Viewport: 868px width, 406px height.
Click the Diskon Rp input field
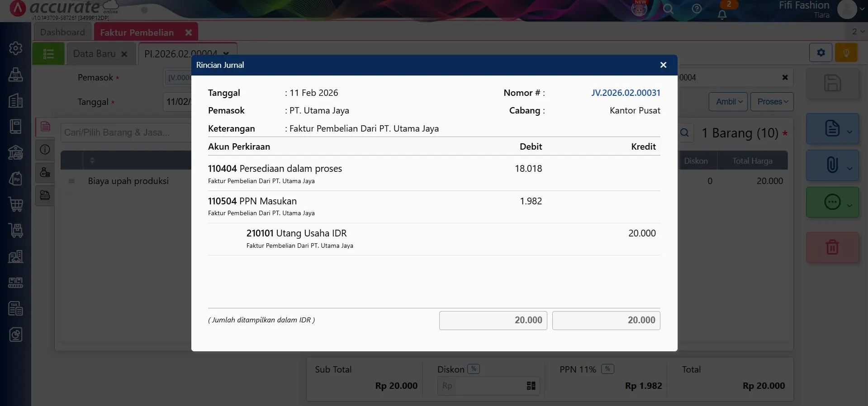pyautogui.click(x=479, y=386)
